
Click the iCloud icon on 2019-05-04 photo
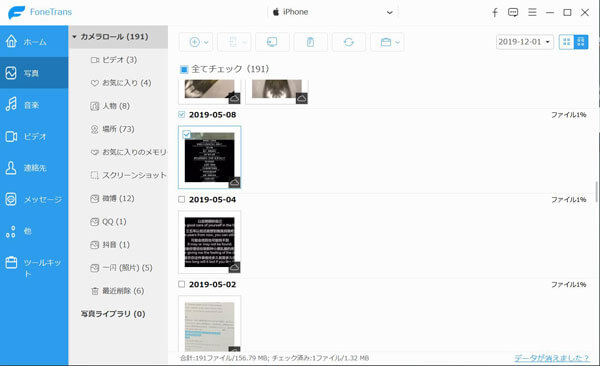click(x=235, y=267)
